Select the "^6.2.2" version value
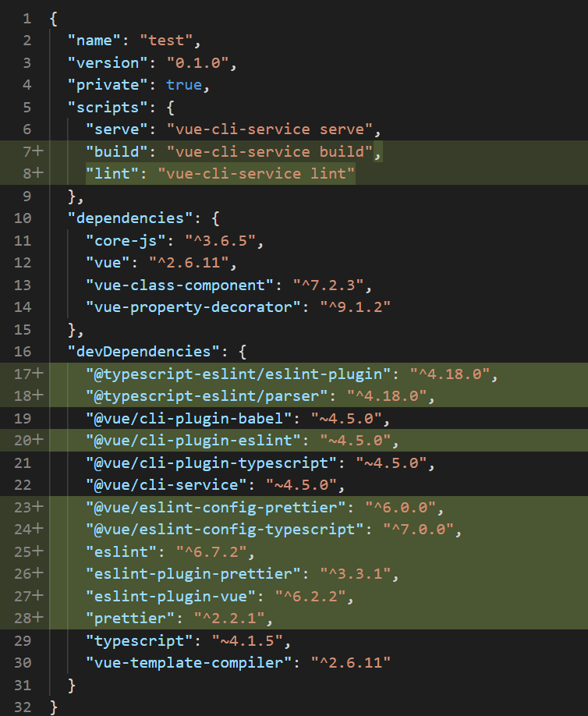Screen dimensions: 588x716 [x=310, y=597]
